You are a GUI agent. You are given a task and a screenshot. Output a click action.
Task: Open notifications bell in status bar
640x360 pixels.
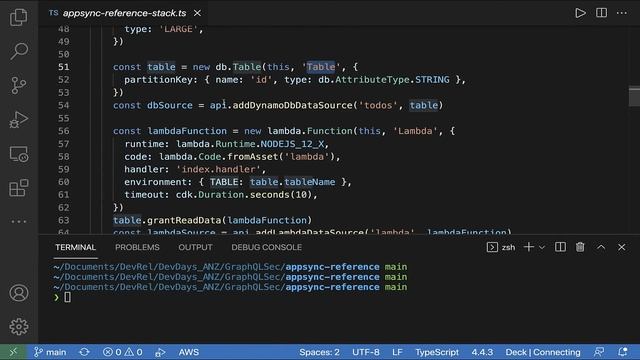(622, 352)
